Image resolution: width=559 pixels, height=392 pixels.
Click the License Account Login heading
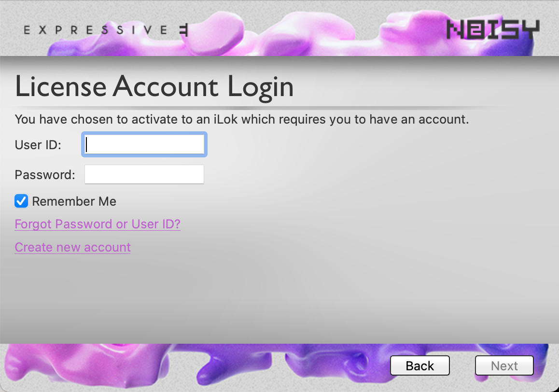click(x=154, y=87)
